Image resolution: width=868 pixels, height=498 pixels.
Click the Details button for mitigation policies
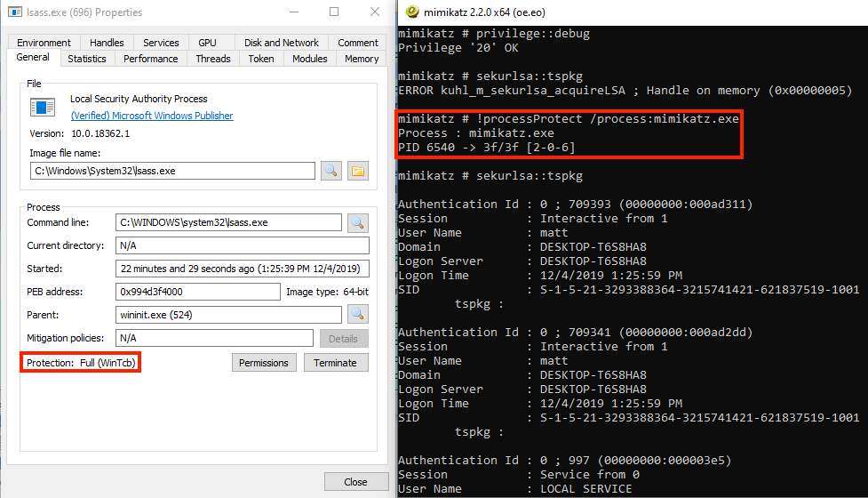click(x=343, y=339)
